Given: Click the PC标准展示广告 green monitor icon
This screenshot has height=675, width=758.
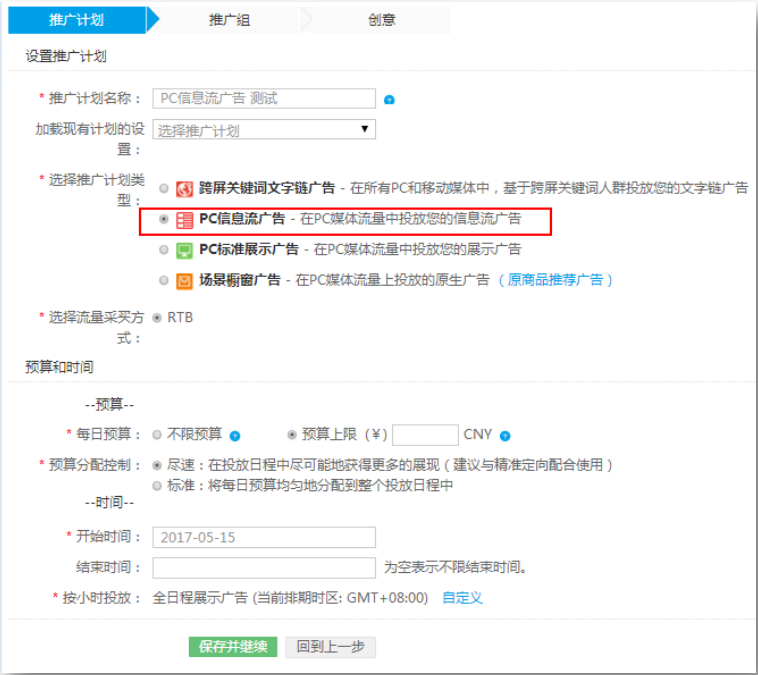Looking at the screenshot, I should click(184, 250).
